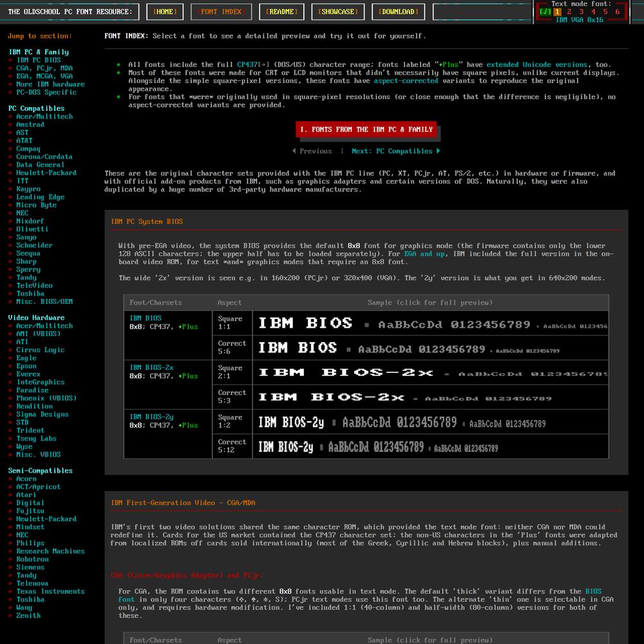Open the Corona/Cordata sidebar link
Viewport: 644px width, 644px height.
(44, 157)
